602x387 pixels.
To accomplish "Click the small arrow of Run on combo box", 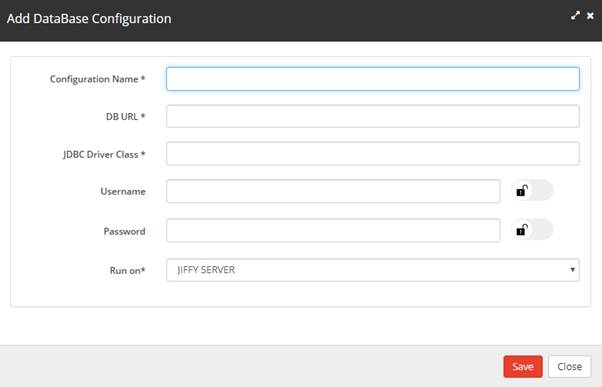I will pyautogui.click(x=572, y=270).
